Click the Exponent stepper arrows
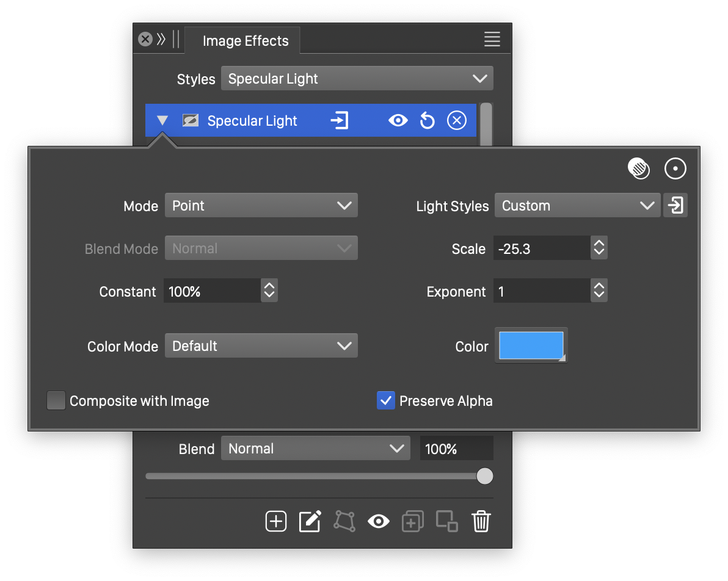This screenshot has width=728, height=581. click(x=599, y=291)
